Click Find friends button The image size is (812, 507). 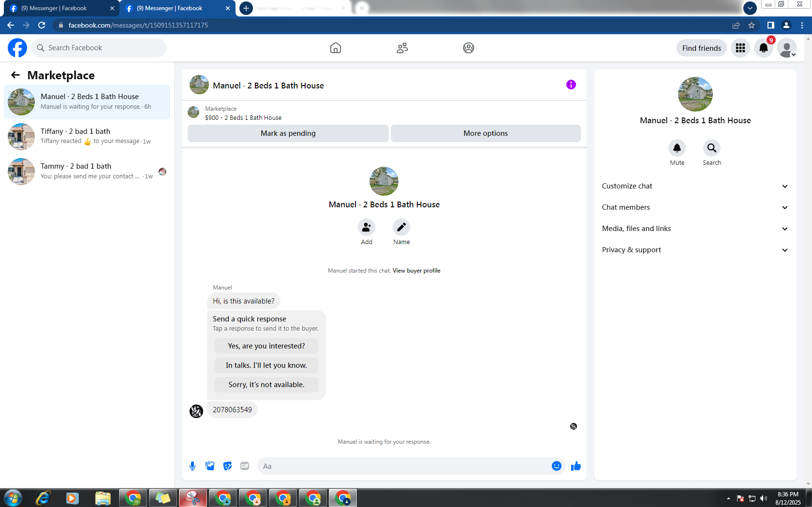point(701,48)
